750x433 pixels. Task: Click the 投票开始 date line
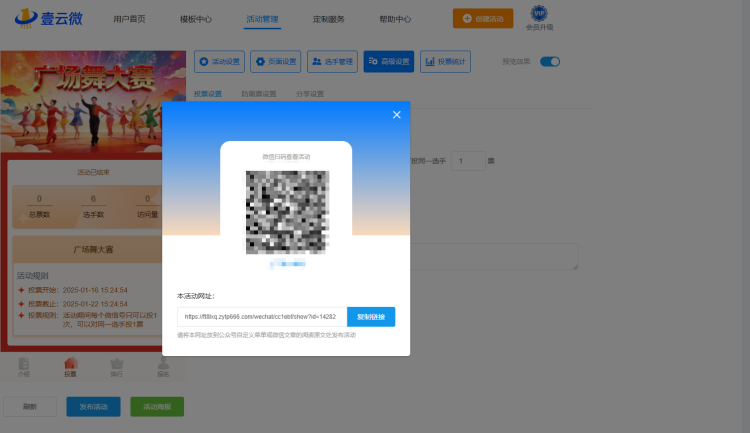pos(73,290)
